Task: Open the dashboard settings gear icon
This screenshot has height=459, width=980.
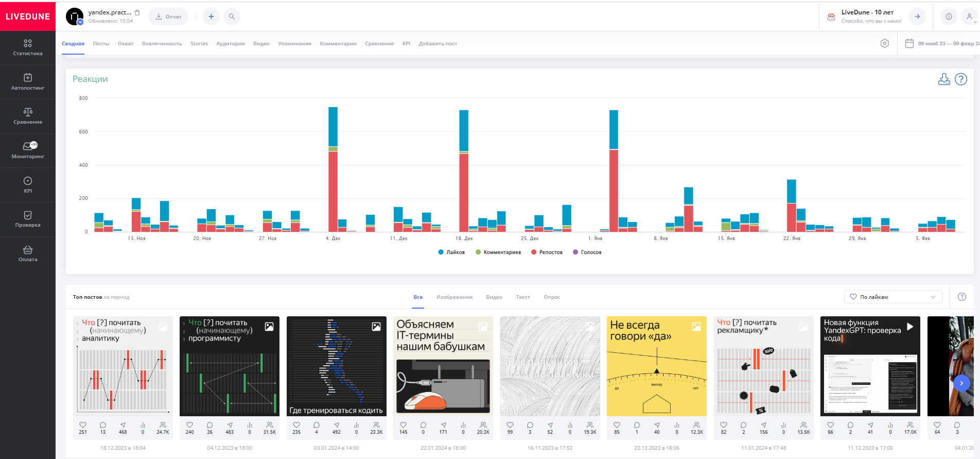Action: 885,43
